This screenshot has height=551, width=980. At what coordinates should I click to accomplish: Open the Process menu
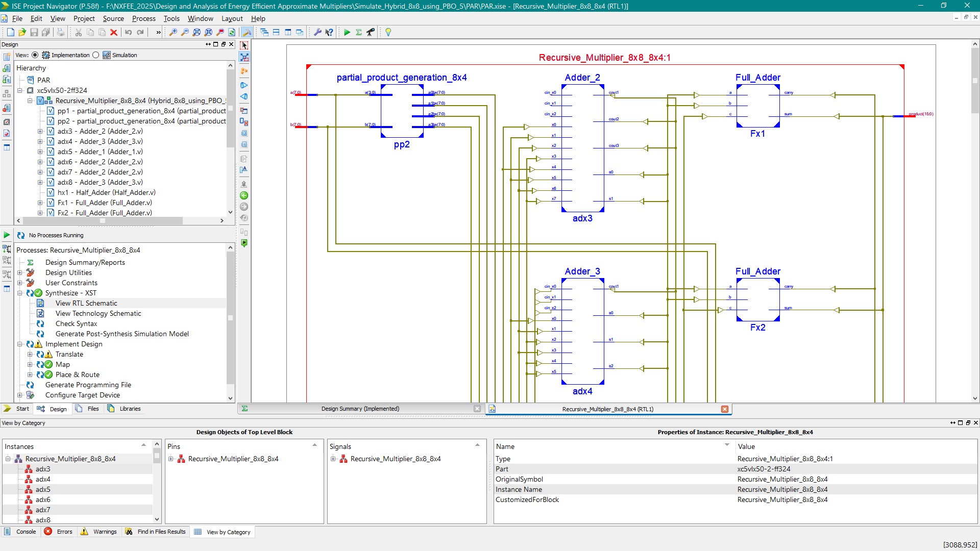143,18
